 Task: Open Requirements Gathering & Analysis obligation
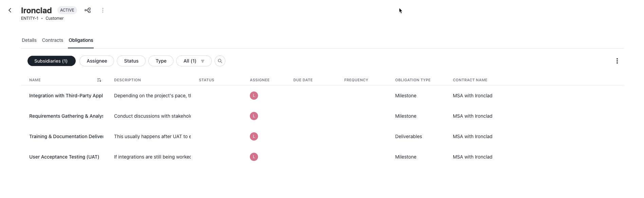66,116
